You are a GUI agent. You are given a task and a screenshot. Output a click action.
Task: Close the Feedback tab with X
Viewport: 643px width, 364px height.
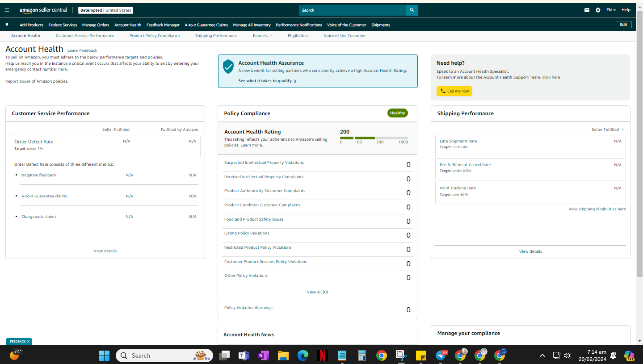pos(28,341)
